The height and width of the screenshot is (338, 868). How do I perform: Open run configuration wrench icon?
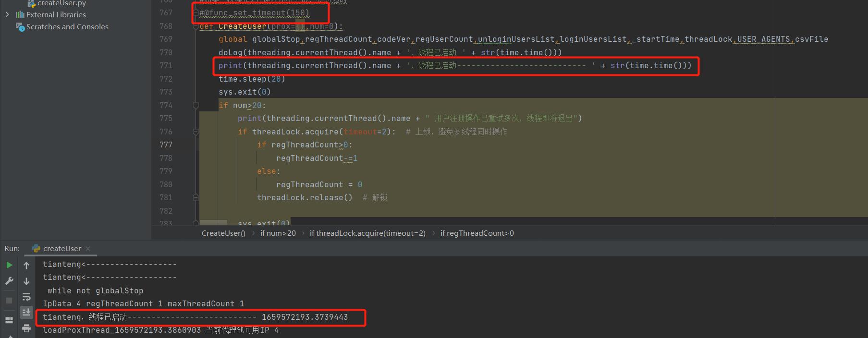click(x=9, y=281)
